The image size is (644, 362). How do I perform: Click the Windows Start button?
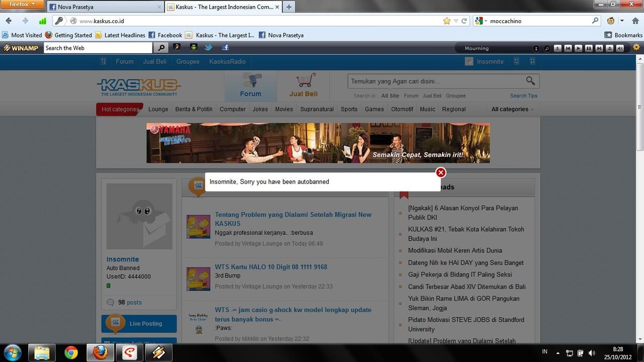tap(12, 352)
